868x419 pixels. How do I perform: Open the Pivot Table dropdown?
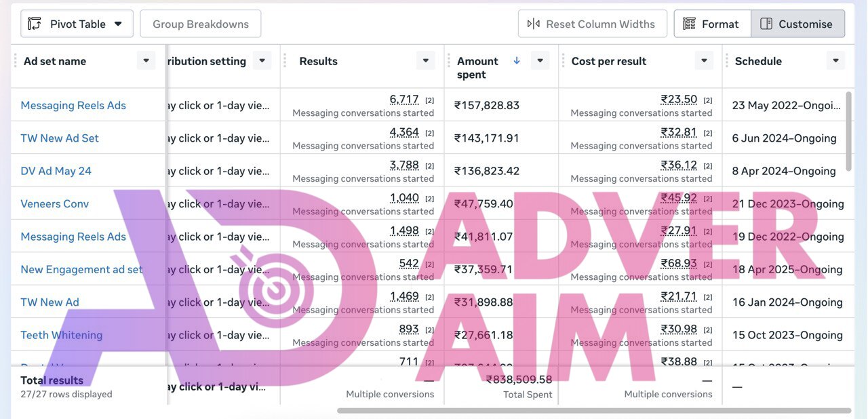[x=76, y=24]
